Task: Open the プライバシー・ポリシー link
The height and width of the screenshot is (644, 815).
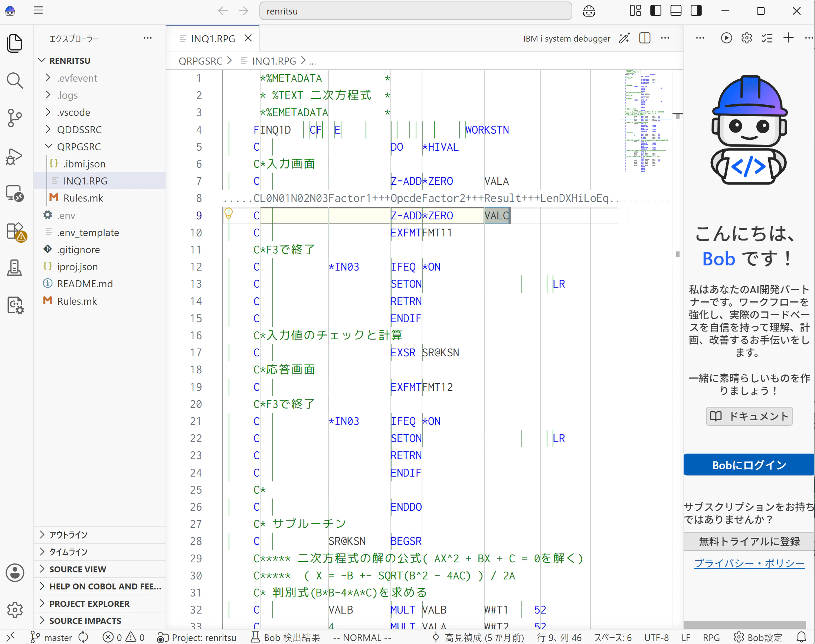Action: (x=749, y=563)
